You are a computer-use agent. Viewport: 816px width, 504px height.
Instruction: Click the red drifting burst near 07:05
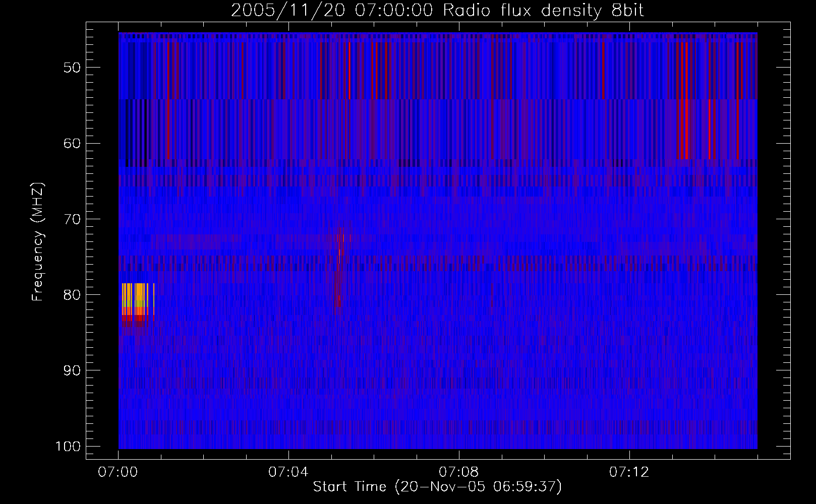(340, 272)
